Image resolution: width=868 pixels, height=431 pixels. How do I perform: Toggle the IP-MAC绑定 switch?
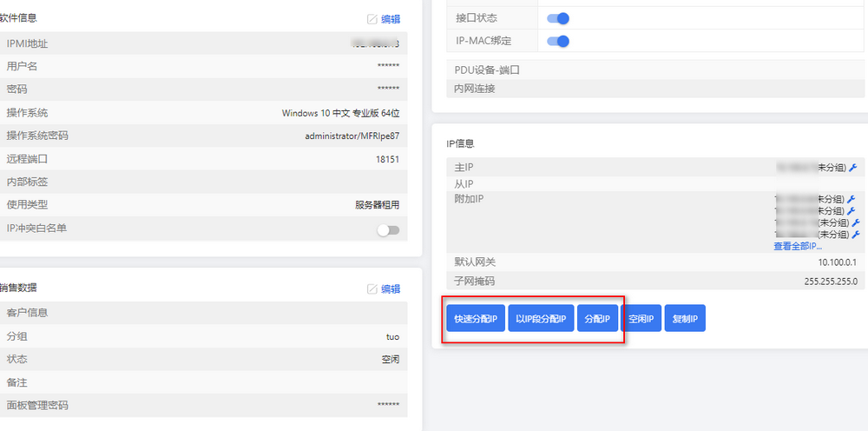558,41
